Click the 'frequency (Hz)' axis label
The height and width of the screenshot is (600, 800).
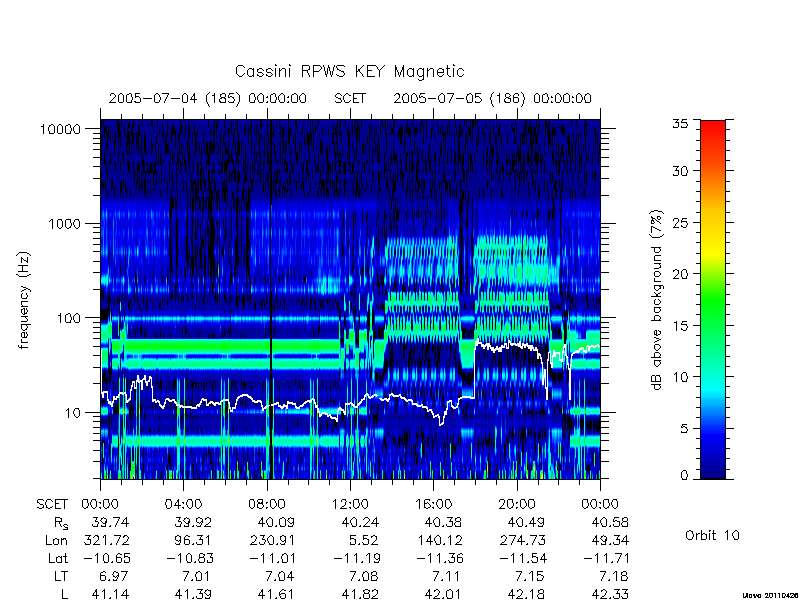coord(24,300)
